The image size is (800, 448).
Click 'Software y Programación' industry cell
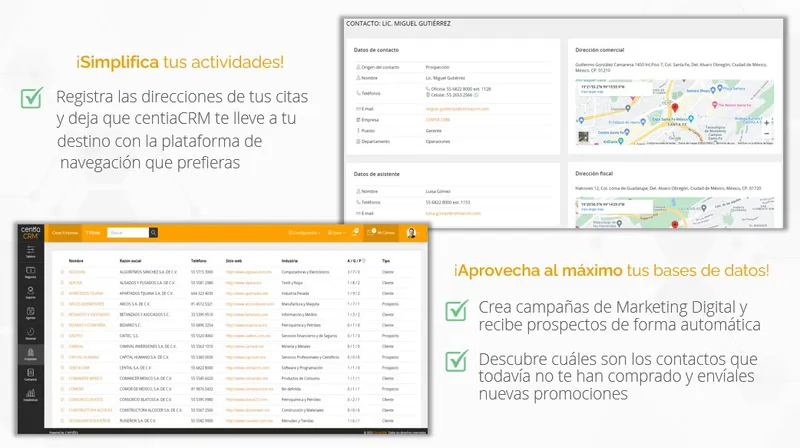302,368
